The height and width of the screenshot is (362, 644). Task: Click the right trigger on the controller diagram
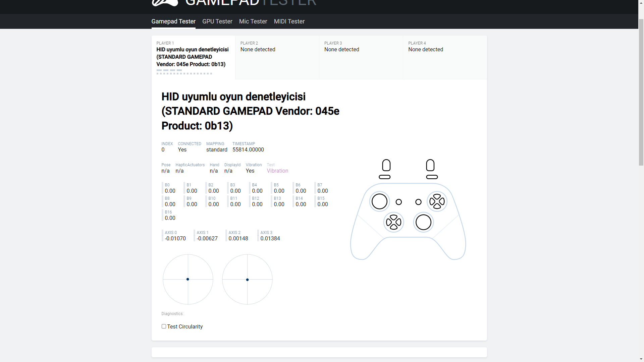point(430,165)
